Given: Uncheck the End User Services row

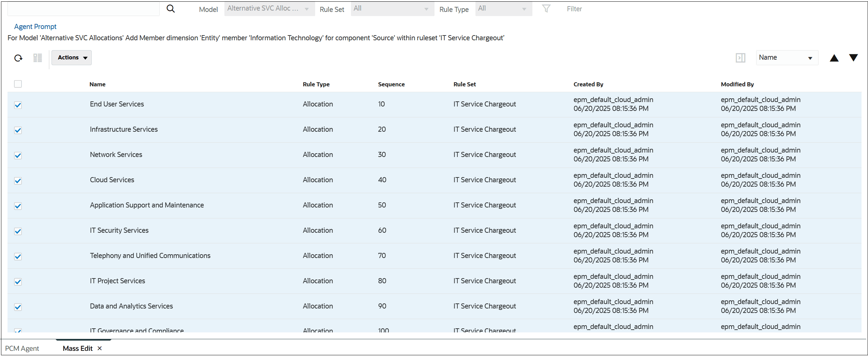Looking at the screenshot, I should click(18, 105).
